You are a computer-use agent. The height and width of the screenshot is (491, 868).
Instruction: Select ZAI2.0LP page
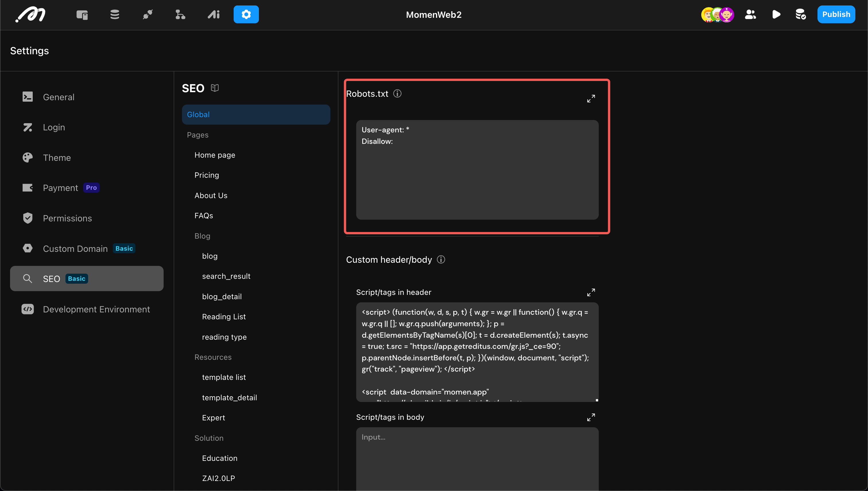[218, 478]
